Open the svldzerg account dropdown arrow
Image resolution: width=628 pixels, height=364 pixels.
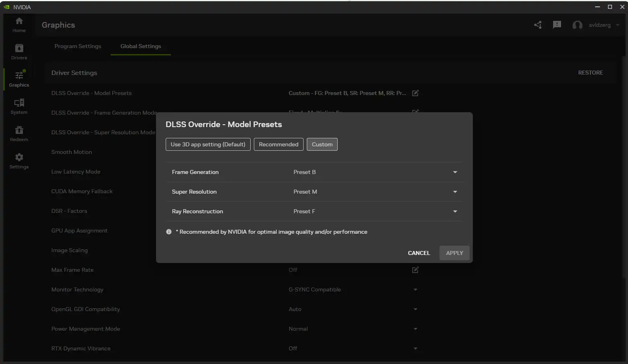click(618, 25)
